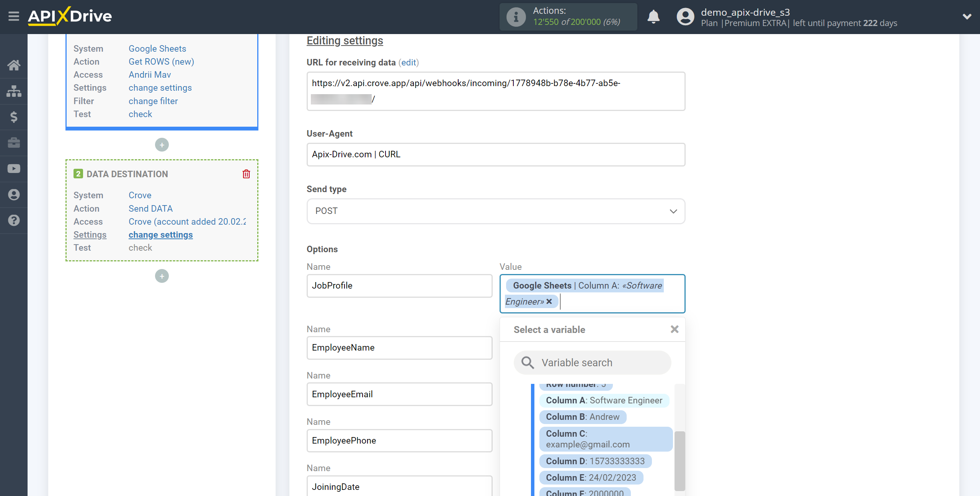Open the Send DATA action link

pyautogui.click(x=150, y=209)
